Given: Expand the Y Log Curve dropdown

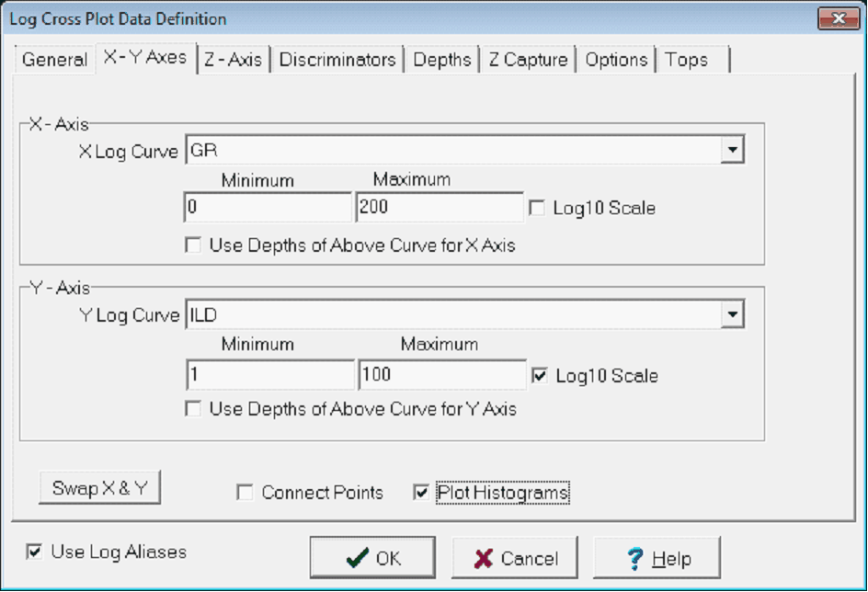Looking at the screenshot, I should 732,315.
